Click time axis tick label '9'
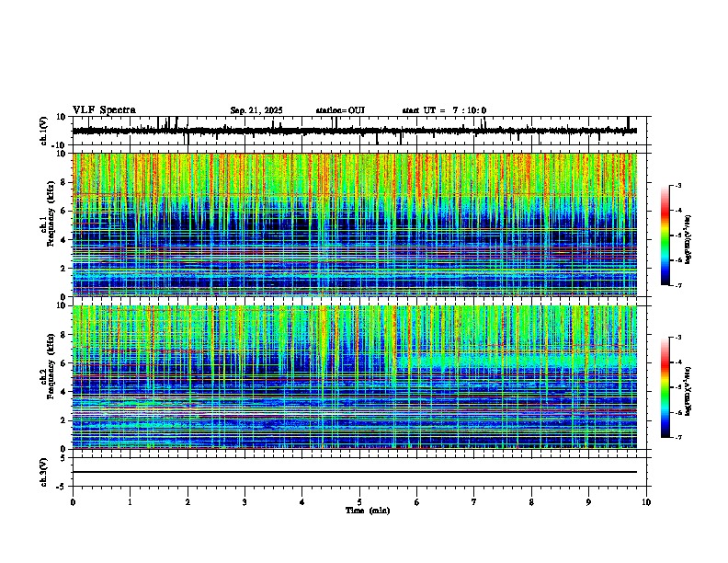 point(588,502)
